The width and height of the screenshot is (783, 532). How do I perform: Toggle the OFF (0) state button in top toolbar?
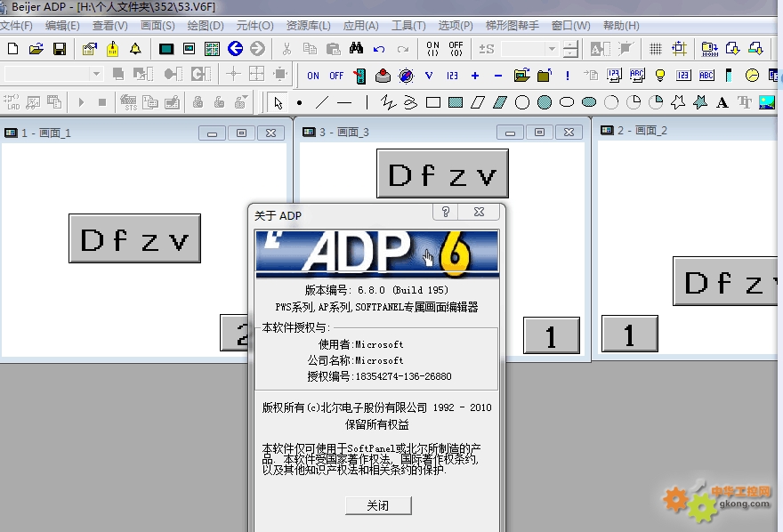[x=456, y=48]
